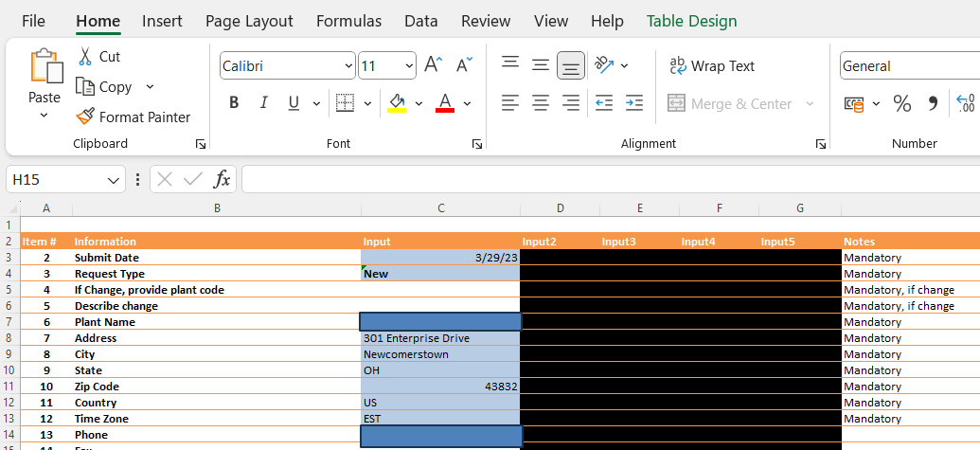Open the font size 11 dropdown
This screenshot has height=450, width=980.
coord(409,66)
